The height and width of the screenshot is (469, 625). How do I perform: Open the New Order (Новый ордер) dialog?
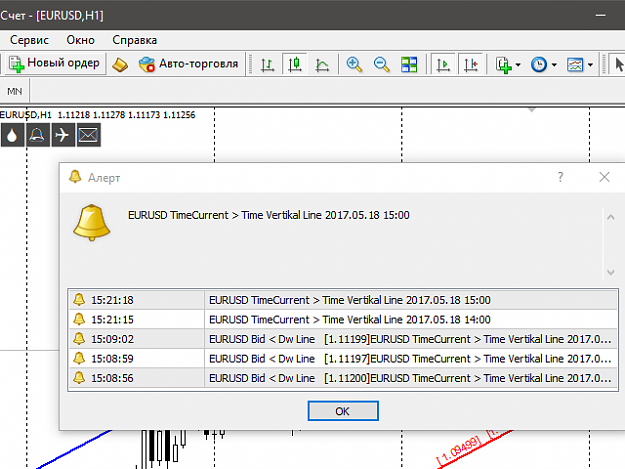(55, 63)
